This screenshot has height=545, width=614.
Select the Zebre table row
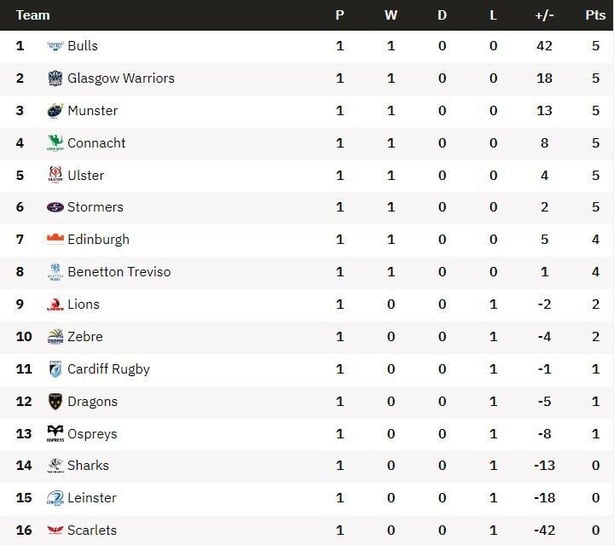tap(307, 337)
